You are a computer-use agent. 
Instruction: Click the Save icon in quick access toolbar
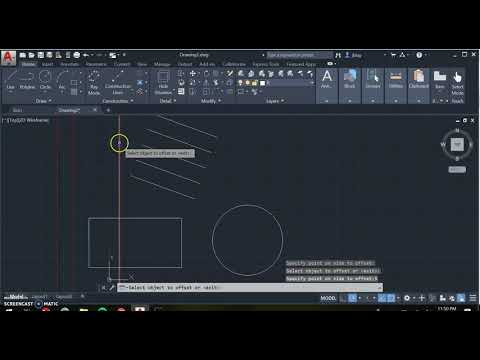pos(41,55)
